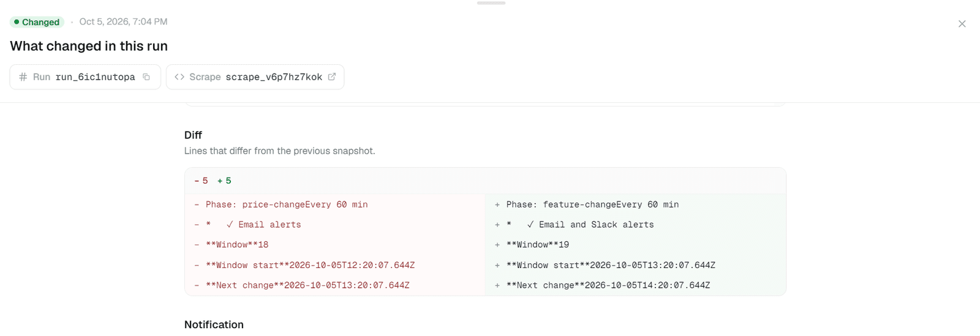980x336 pixels.
Task: Click the hash icon beside Run
Action: point(23,77)
